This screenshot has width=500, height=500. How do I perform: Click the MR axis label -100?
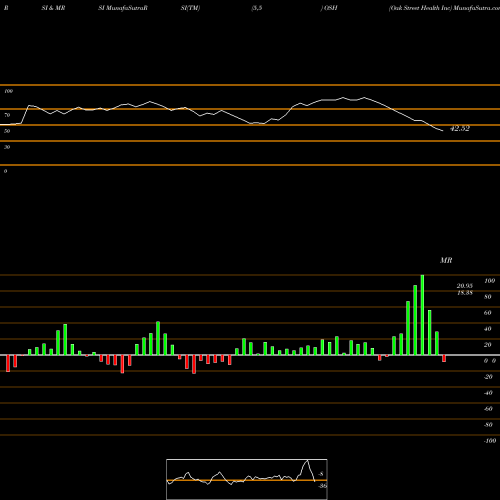point(490,441)
